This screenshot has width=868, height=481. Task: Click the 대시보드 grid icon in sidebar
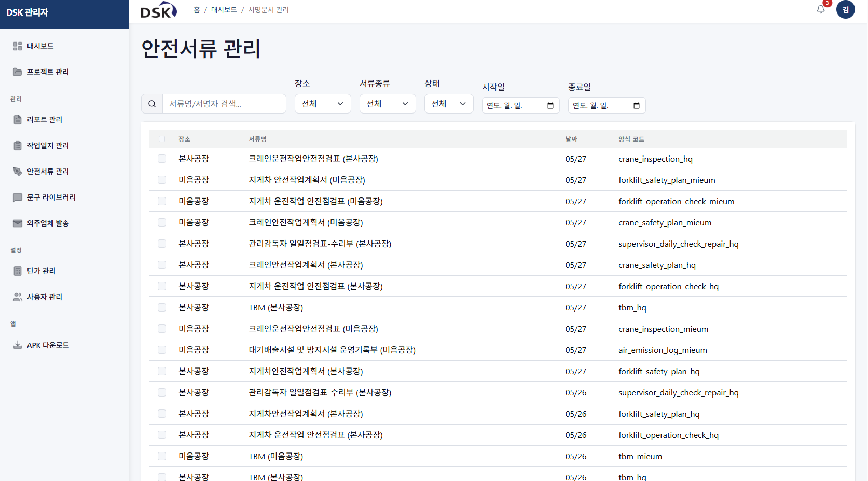[18, 46]
